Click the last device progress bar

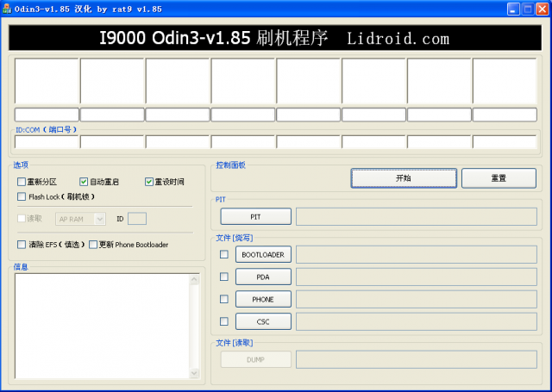click(505, 115)
